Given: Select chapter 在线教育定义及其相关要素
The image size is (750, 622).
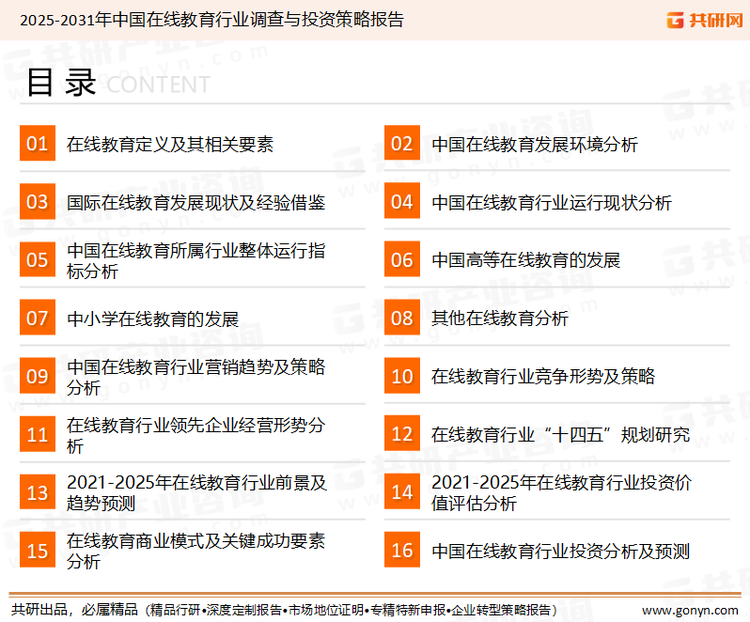Looking at the screenshot, I should [x=170, y=144].
